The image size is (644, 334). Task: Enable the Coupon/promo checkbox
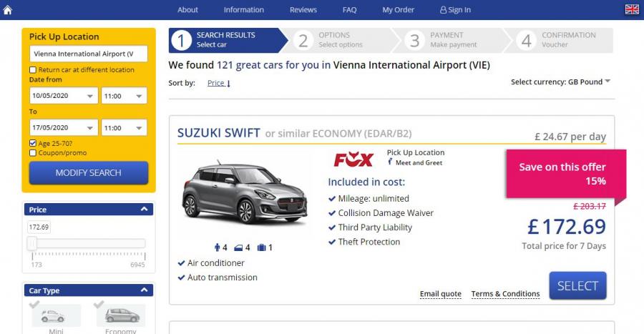click(33, 153)
